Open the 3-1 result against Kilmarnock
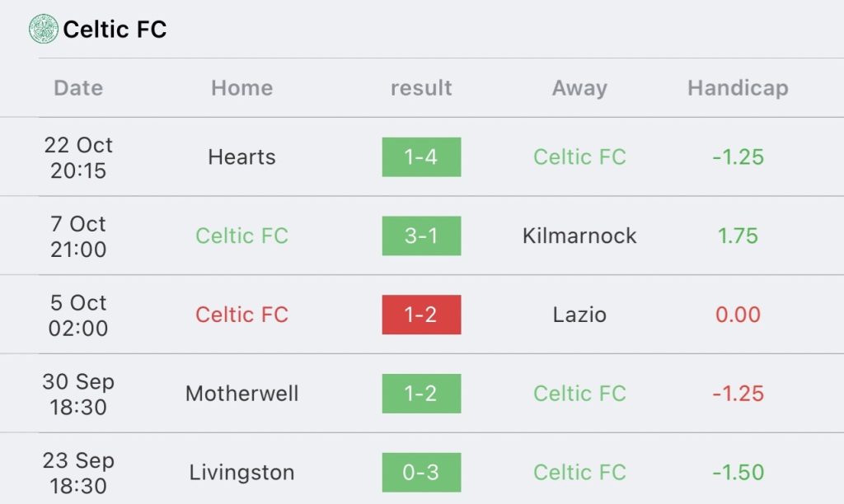 coord(421,236)
